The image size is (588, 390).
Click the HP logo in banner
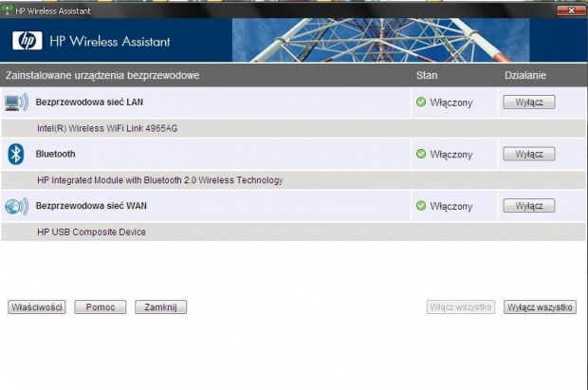tap(27, 41)
